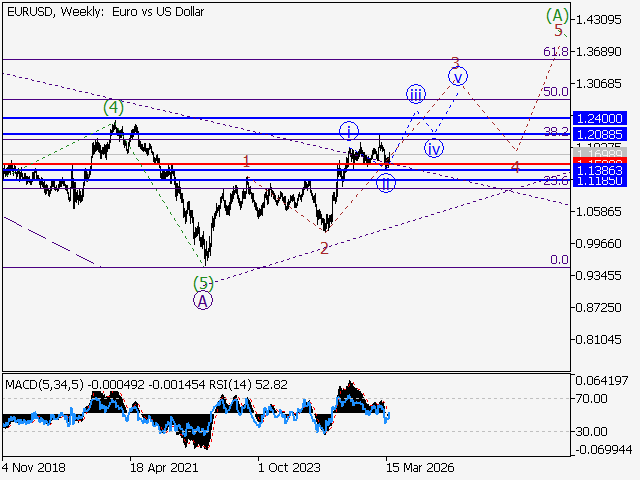Click the green circled (4) wave label
640x480 pixels.
tap(115, 106)
